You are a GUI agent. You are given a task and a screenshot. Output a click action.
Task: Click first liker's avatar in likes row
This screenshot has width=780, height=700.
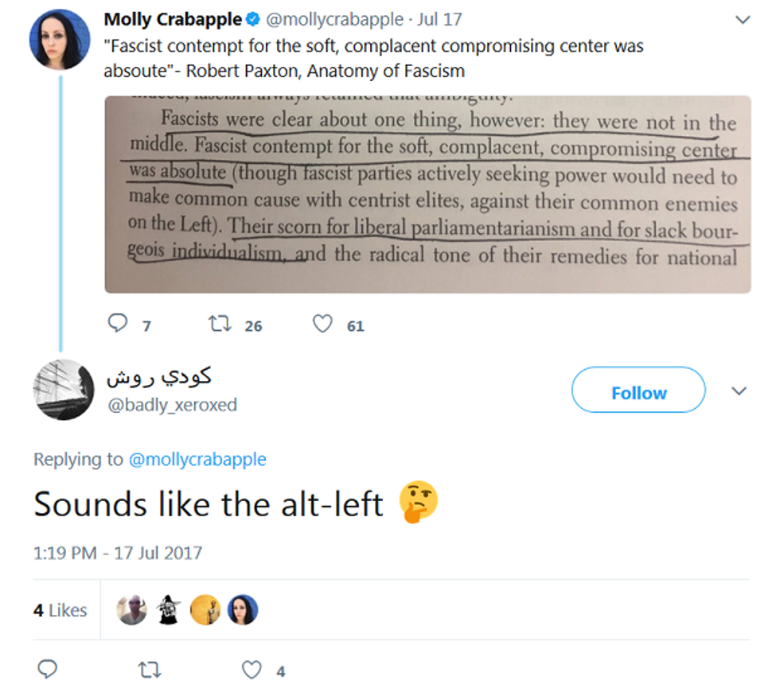132,610
